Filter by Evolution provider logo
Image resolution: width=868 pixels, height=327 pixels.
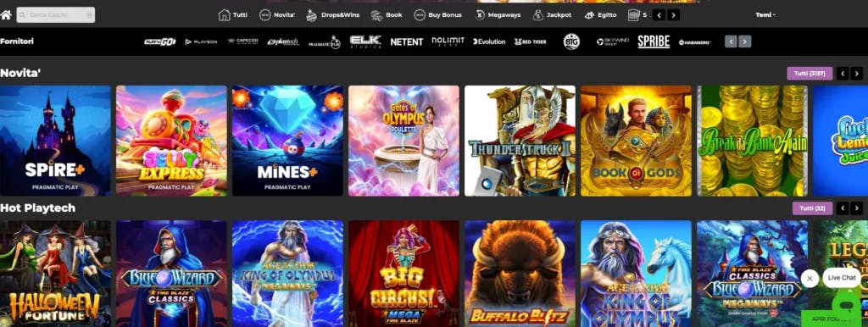pyautogui.click(x=489, y=42)
